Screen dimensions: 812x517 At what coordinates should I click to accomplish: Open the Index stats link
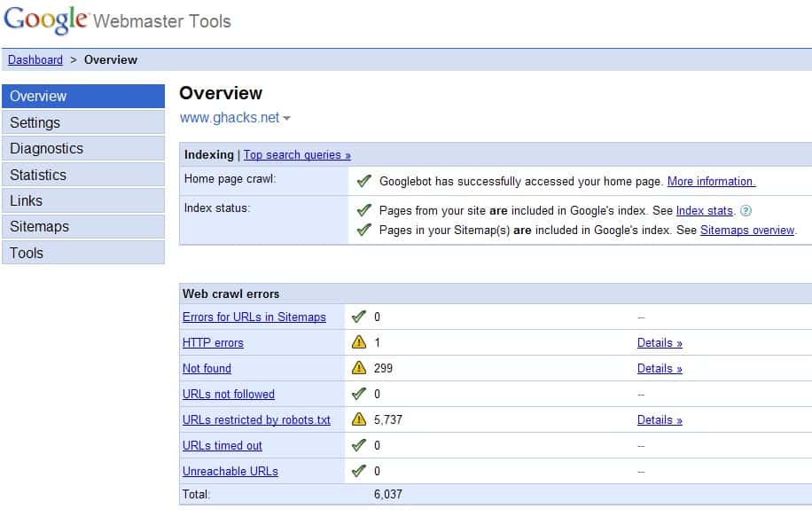pyautogui.click(x=704, y=211)
